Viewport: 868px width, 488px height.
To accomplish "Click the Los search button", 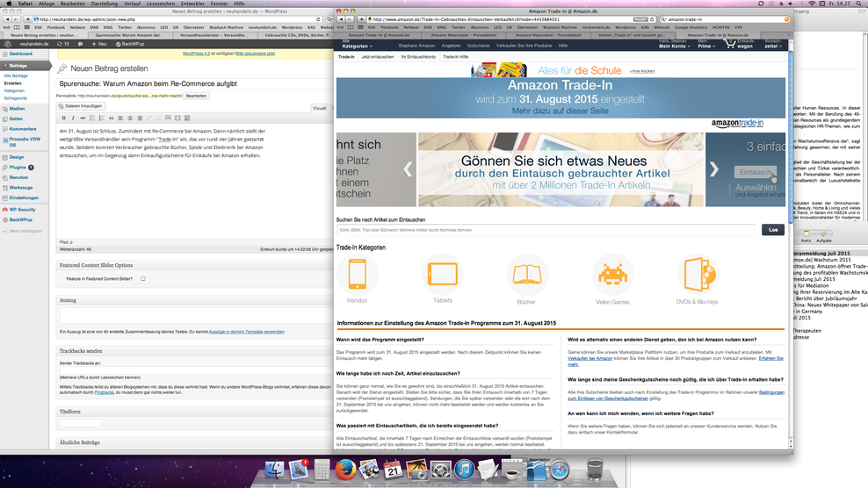I will 773,230.
